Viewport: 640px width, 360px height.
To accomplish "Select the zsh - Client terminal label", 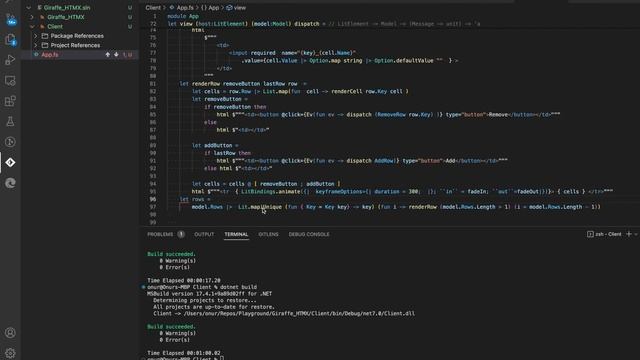I will [608, 234].
